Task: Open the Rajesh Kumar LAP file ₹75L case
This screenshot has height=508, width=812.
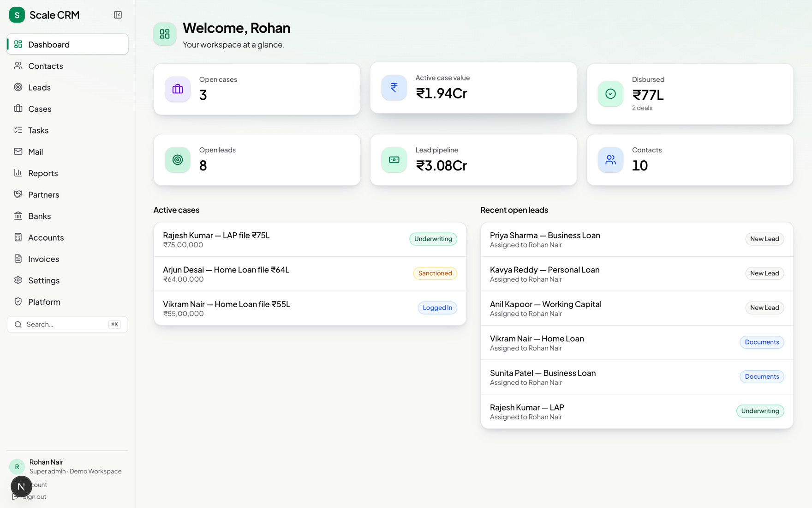Action: point(310,239)
